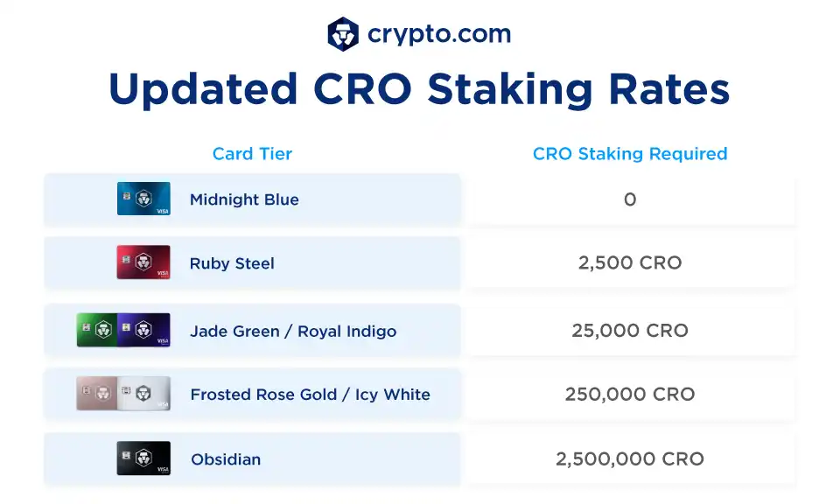Screen dimensions: 840x504
Task: Click the 25,000 CRO staking value
Action: tap(630, 332)
